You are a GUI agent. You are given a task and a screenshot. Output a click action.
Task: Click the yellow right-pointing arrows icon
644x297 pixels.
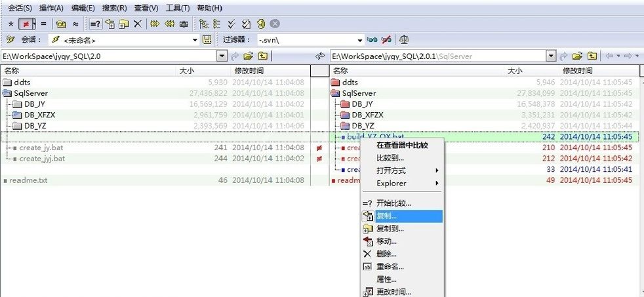point(154,24)
